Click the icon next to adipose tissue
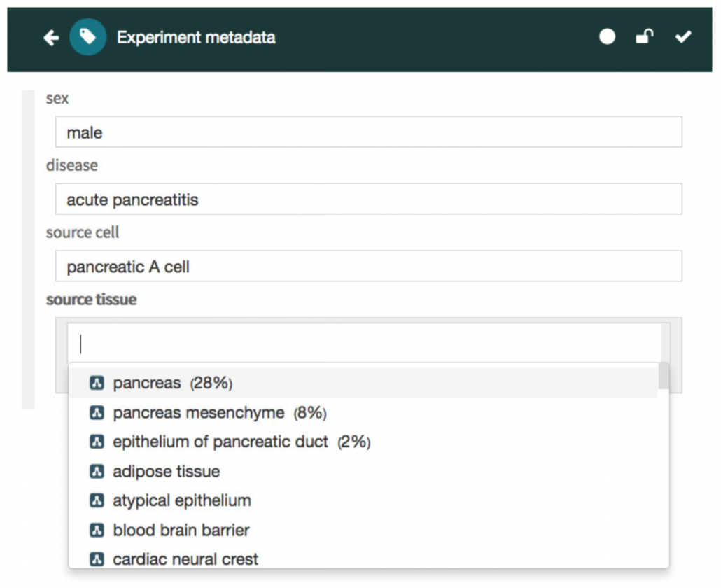Viewport: 721px width, 588px height. (x=97, y=471)
